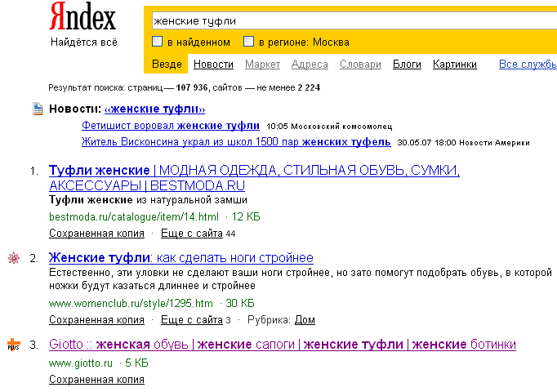Open the 'Дом' rubric link
Viewport: 557px width, 392px height.
pos(305,320)
